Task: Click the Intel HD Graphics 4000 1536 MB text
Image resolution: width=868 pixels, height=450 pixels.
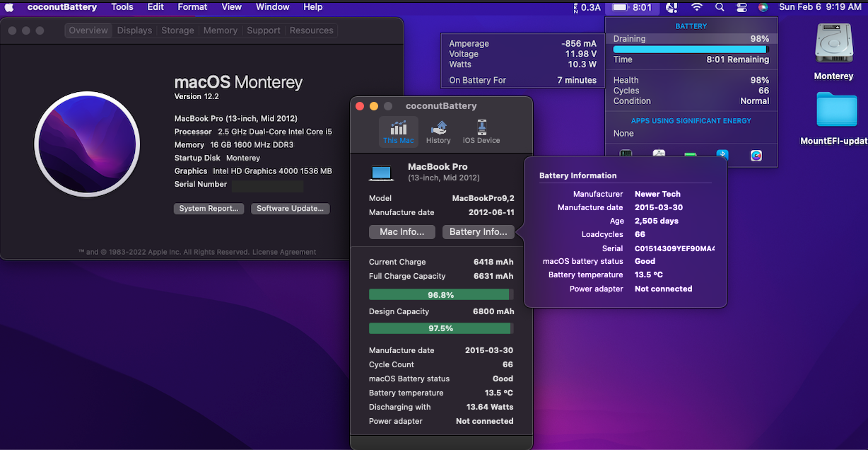Action: [x=272, y=171]
